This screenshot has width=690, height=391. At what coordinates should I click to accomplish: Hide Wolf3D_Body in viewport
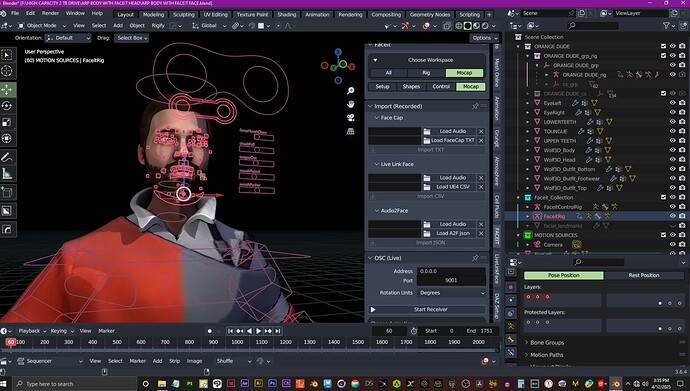(672, 150)
